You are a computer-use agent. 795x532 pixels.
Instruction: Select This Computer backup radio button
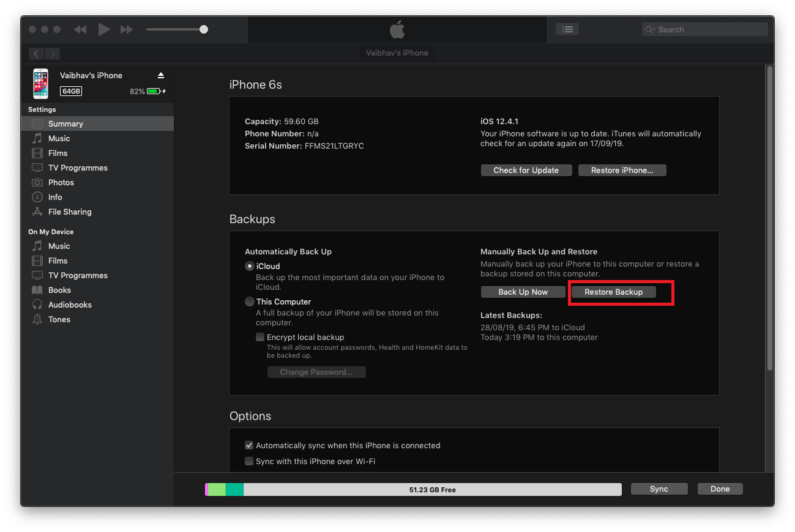pyautogui.click(x=249, y=301)
